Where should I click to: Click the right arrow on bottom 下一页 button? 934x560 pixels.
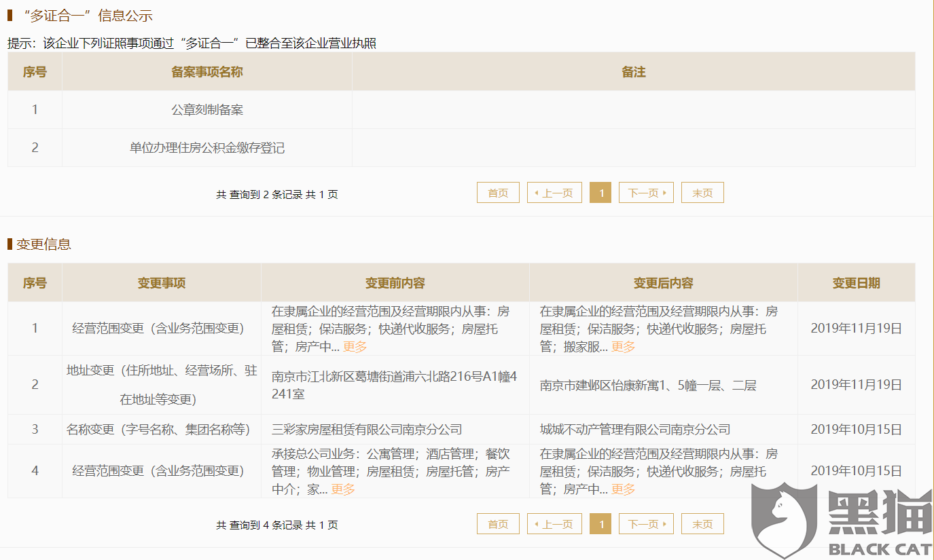click(x=664, y=523)
